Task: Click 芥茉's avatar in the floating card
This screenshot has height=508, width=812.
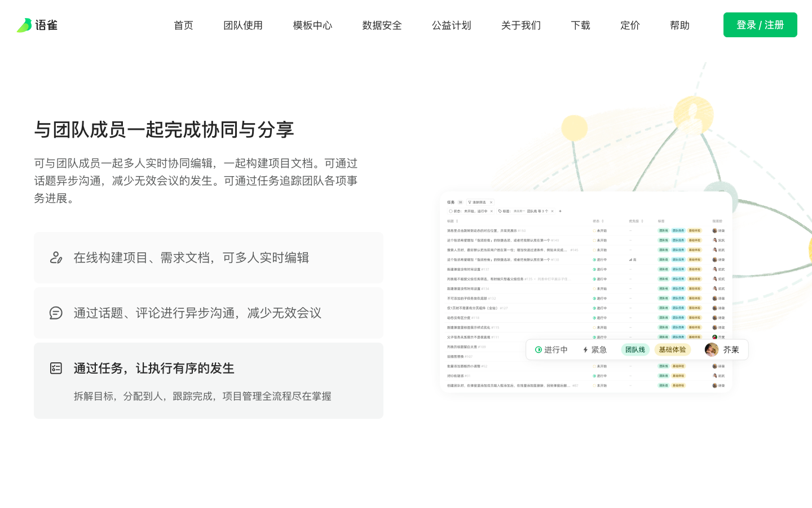Action: click(x=712, y=350)
